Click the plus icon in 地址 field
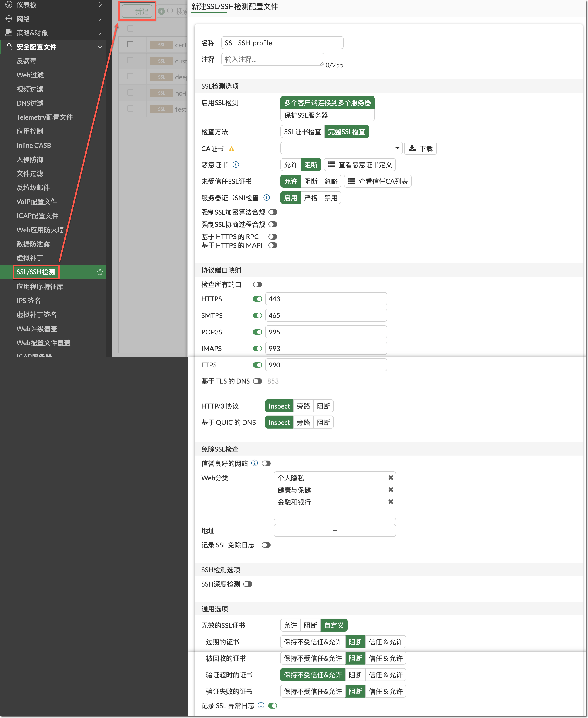 pos(335,530)
